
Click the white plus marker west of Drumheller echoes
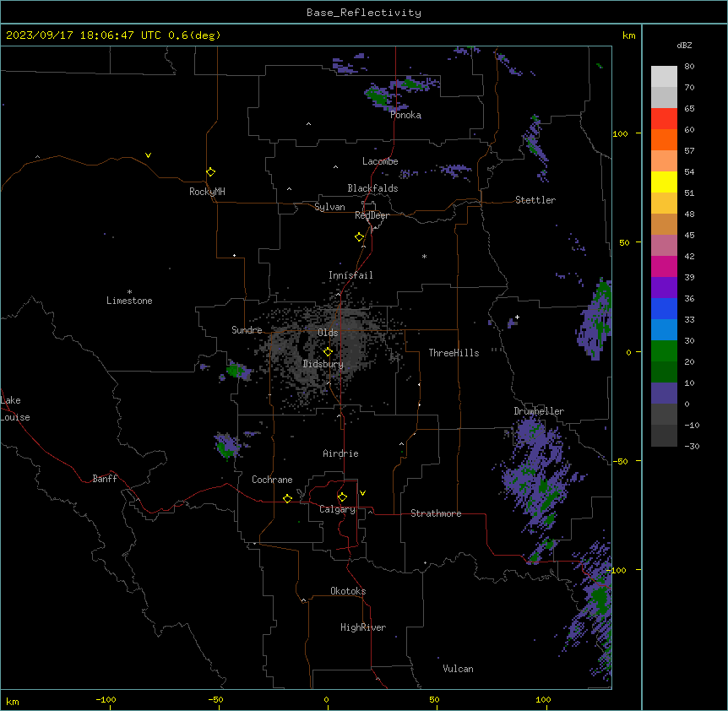(517, 317)
